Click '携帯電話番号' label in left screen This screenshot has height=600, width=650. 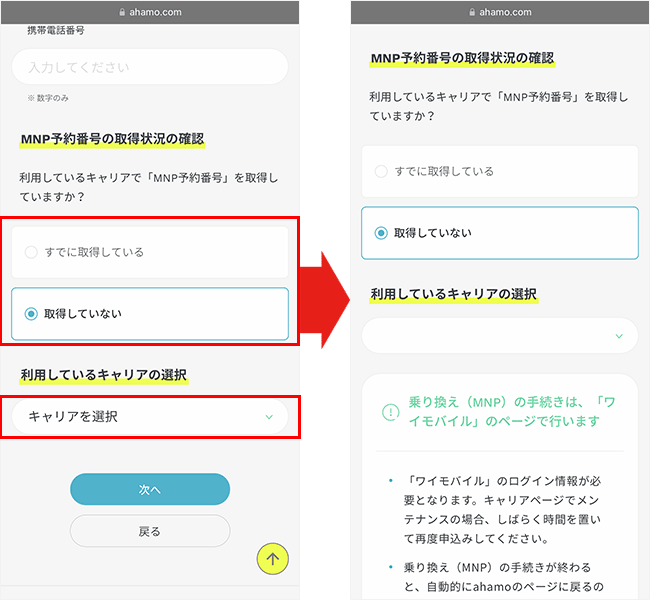(x=56, y=30)
